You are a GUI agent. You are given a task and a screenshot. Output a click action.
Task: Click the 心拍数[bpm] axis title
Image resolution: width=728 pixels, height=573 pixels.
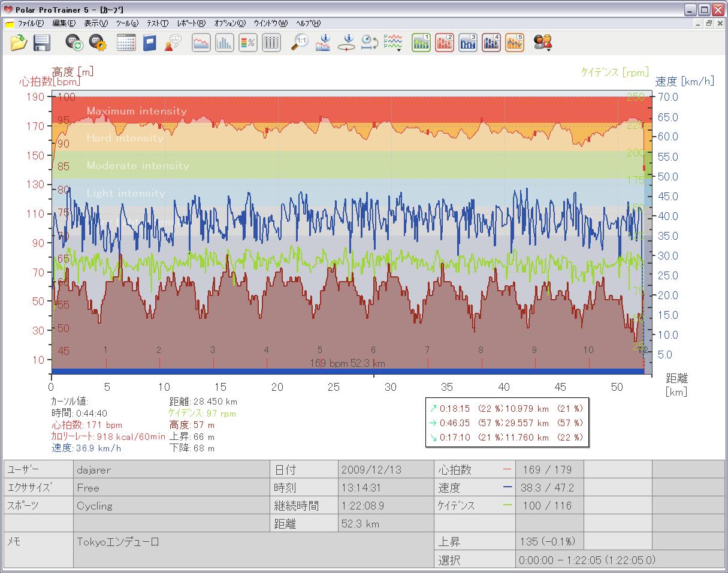tap(49, 82)
